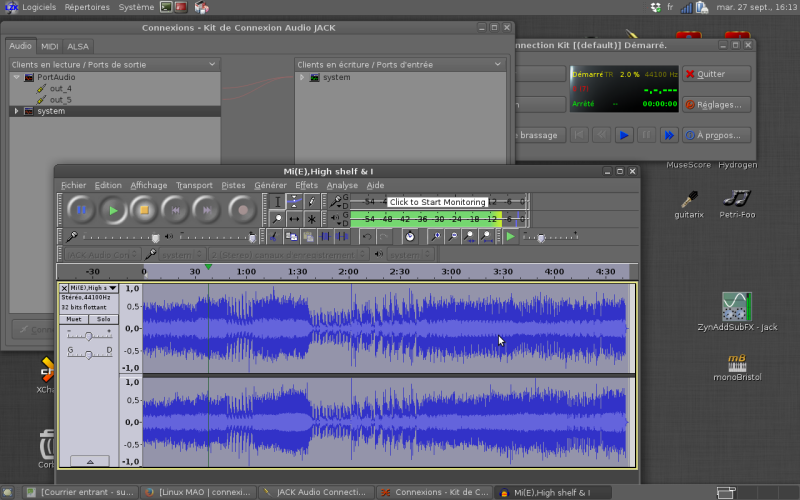Expand the system client in output ports
This screenshot has height=500, width=800.
pyautogui.click(x=16, y=111)
